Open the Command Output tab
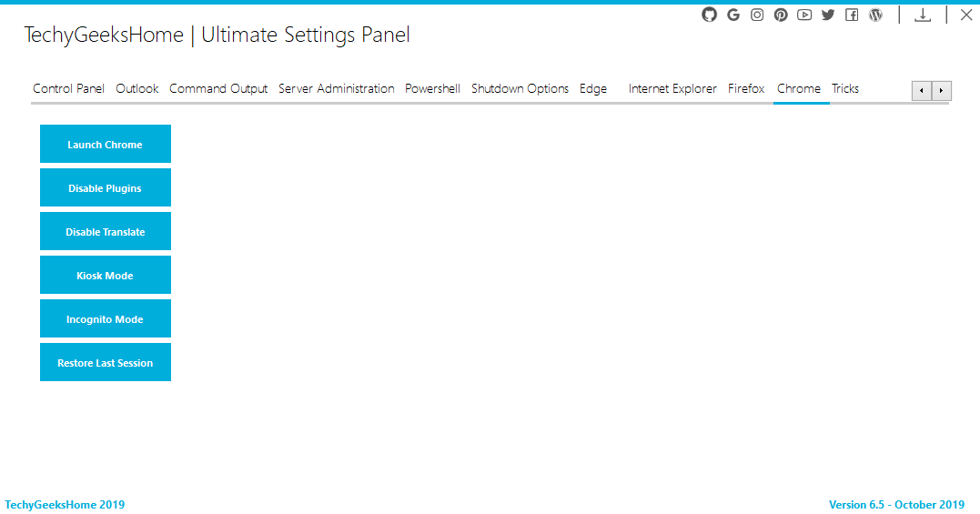This screenshot has width=980, height=514. tap(218, 88)
